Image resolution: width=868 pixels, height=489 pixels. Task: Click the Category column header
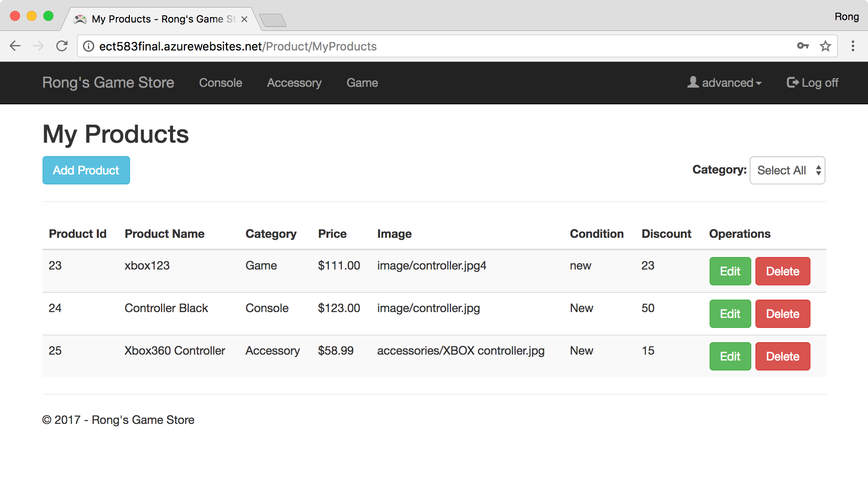pyautogui.click(x=271, y=234)
